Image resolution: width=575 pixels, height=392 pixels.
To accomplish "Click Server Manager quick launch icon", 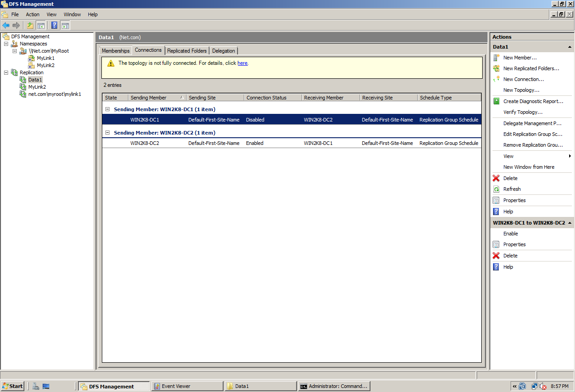I will (x=36, y=386).
